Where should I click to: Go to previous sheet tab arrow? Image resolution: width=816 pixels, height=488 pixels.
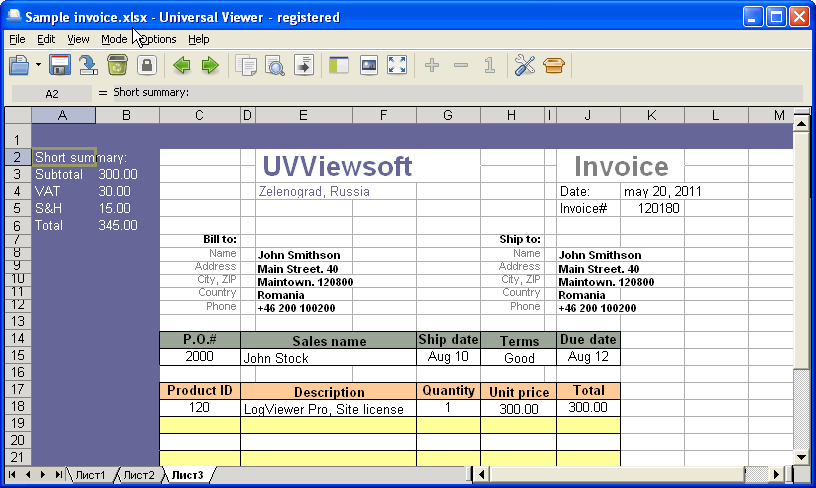point(28,474)
